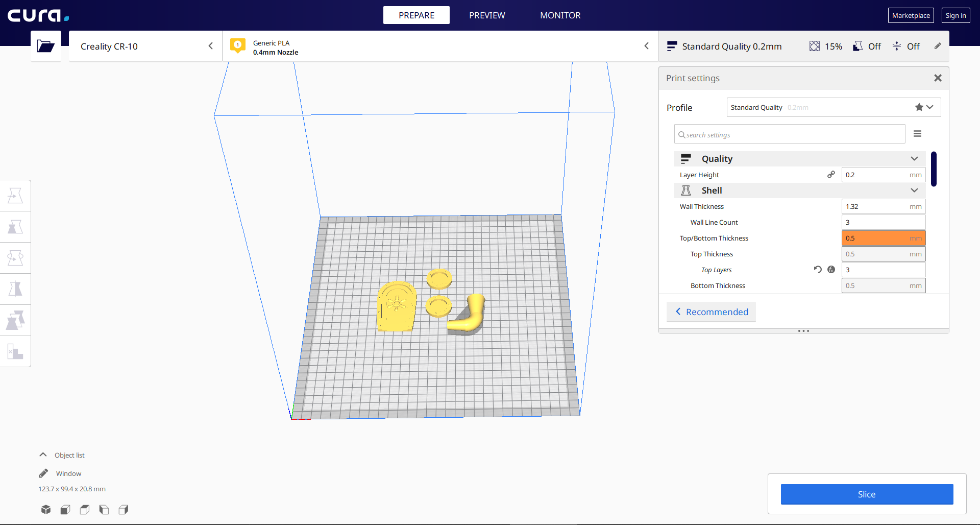Click the extruder nozzle material icon

pyautogui.click(x=238, y=46)
